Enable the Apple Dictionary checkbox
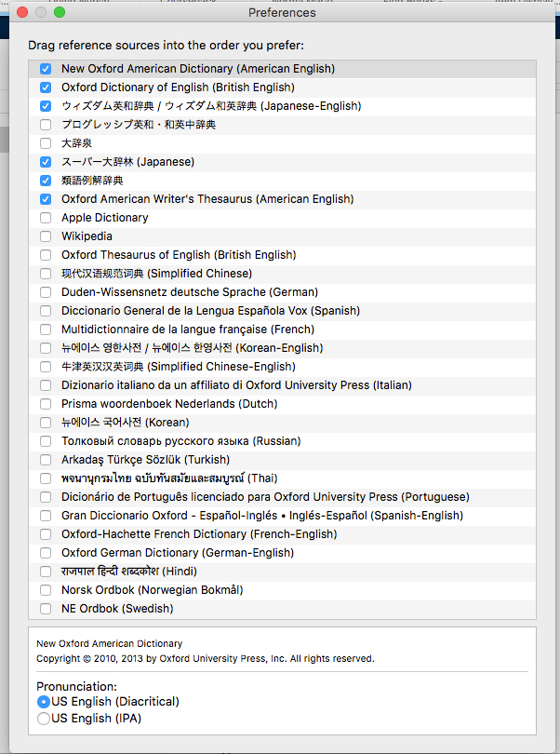The height and width of the screenshot is (754, 560). tap(46, 218)
